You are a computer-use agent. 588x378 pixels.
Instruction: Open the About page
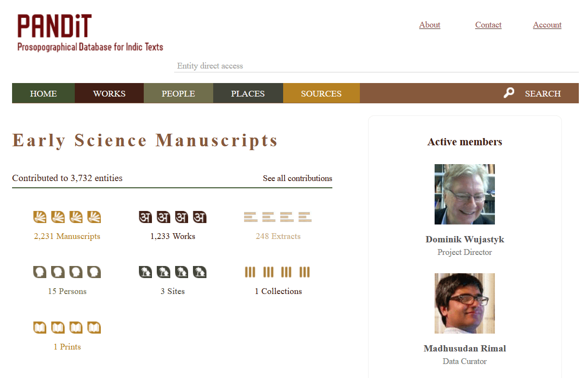[429, 25]
